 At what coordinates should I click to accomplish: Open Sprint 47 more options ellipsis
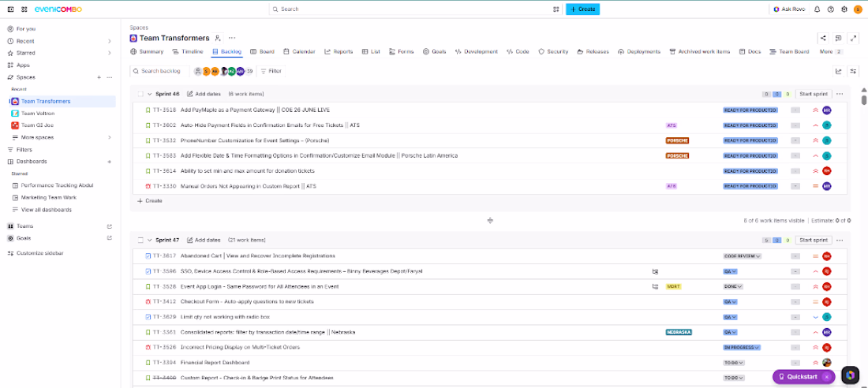840,241
